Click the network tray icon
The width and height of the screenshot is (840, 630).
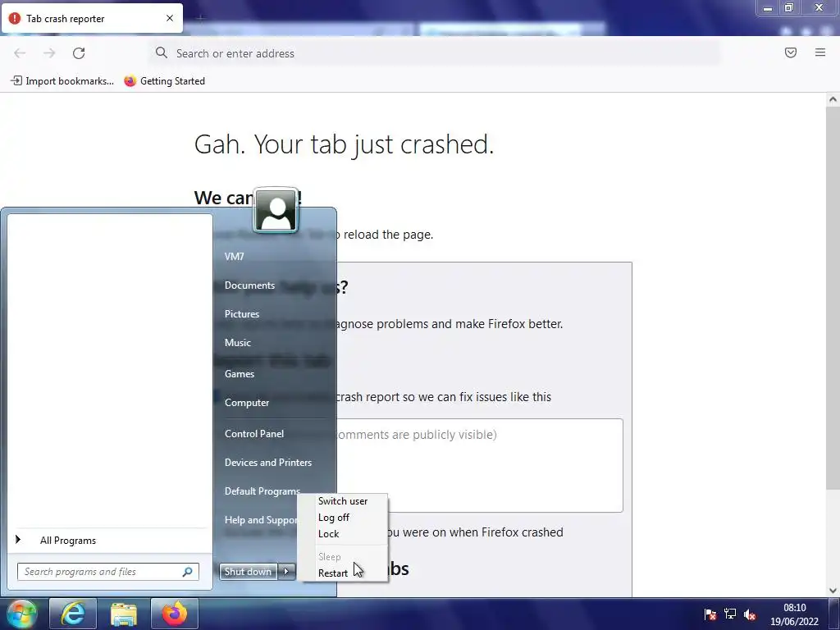[730, 614]
